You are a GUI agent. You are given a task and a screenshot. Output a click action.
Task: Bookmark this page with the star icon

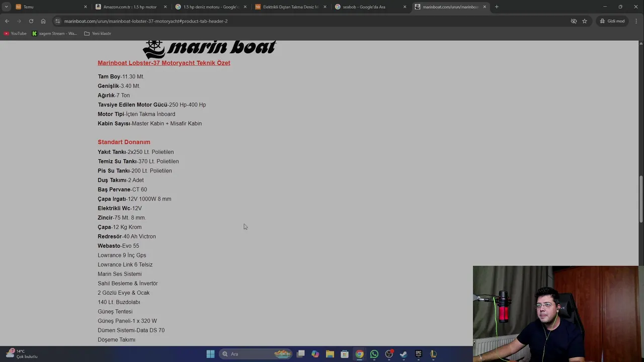585,21
